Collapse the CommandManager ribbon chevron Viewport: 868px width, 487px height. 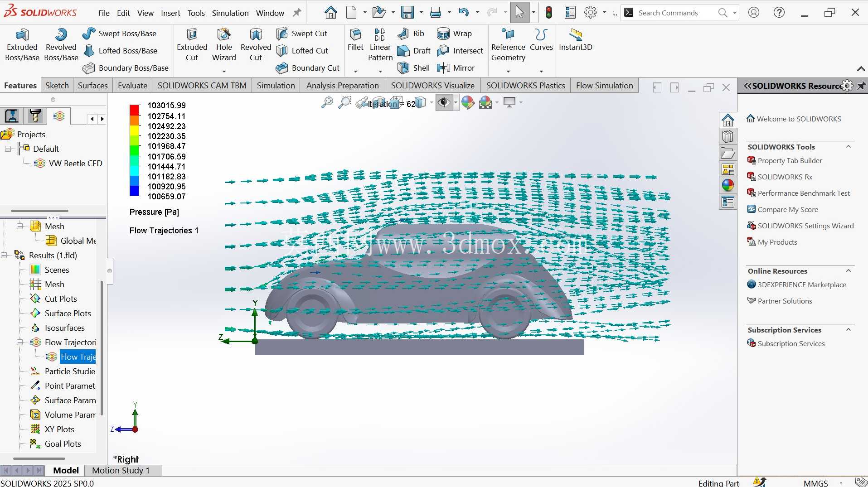point(861,69)
